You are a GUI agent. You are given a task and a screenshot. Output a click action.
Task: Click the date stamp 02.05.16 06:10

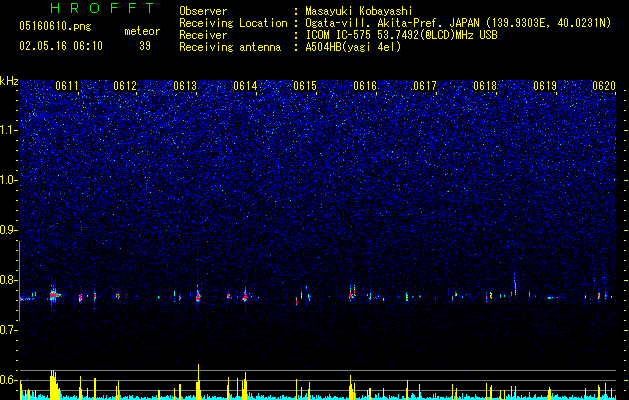[x=61, y=46]
